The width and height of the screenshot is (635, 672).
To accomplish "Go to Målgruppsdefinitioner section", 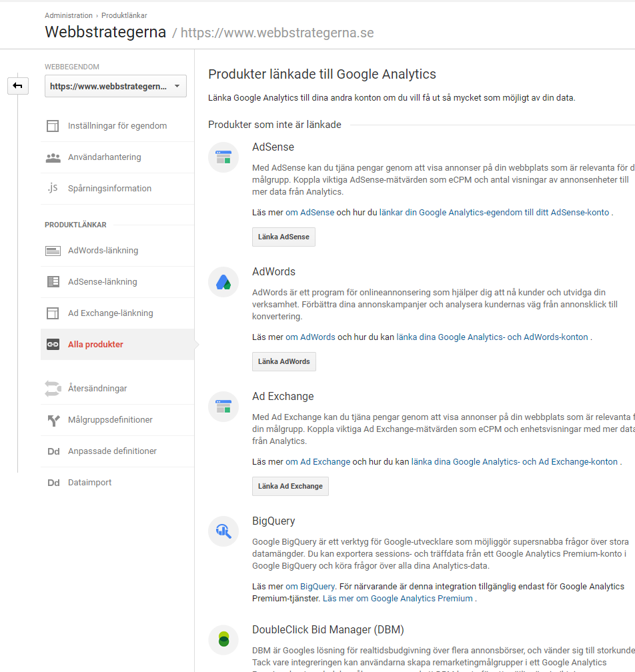I will coord(110,420).
